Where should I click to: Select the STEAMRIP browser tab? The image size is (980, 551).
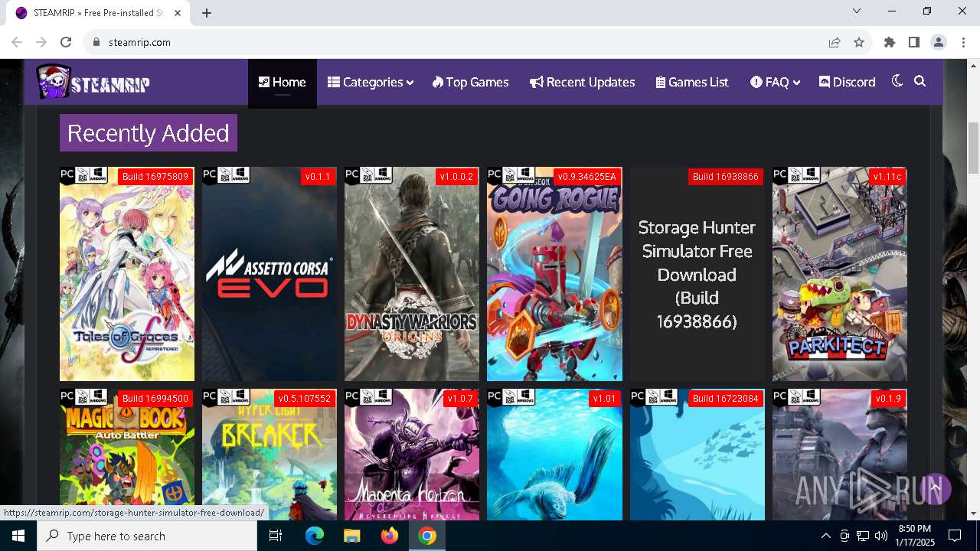coord(99,13)
